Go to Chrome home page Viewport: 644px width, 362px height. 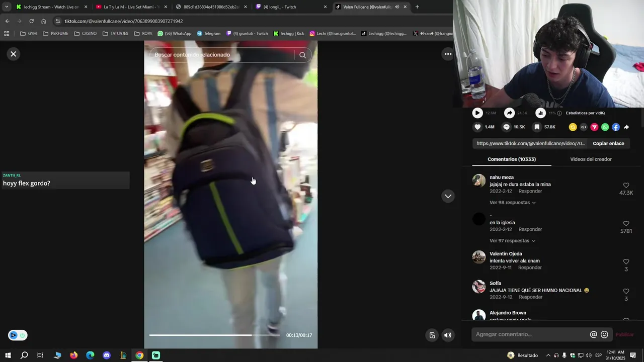(44, 21)
